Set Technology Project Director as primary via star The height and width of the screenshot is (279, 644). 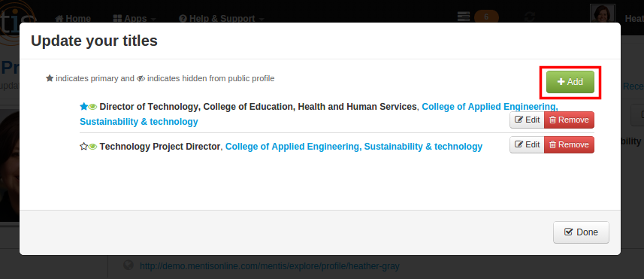click(83, 147)
